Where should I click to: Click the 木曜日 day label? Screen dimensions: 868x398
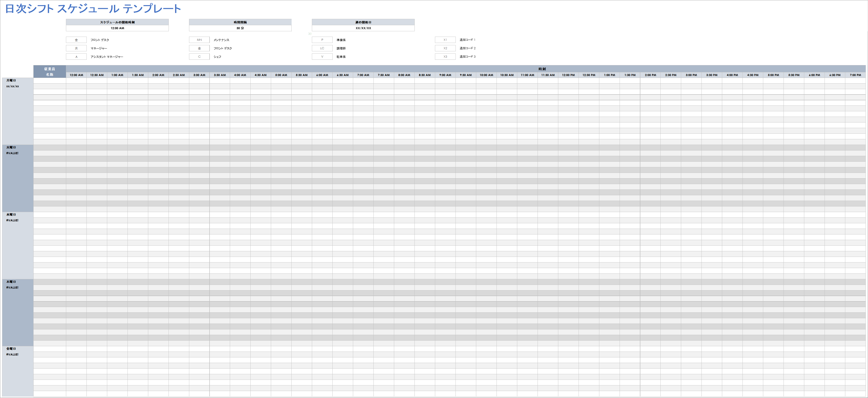[11, 282]
